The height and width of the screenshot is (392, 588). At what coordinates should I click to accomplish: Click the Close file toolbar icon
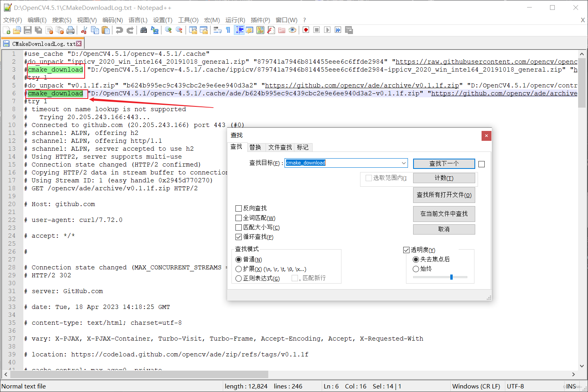click(x=49, y=30)
